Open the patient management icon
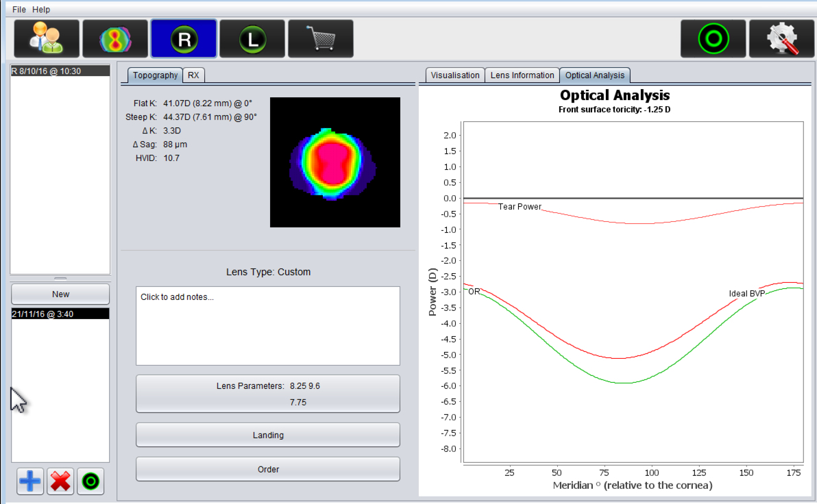The width and height of the screenshot is (817, 504). pyautogui.click(x=46, y=38)
